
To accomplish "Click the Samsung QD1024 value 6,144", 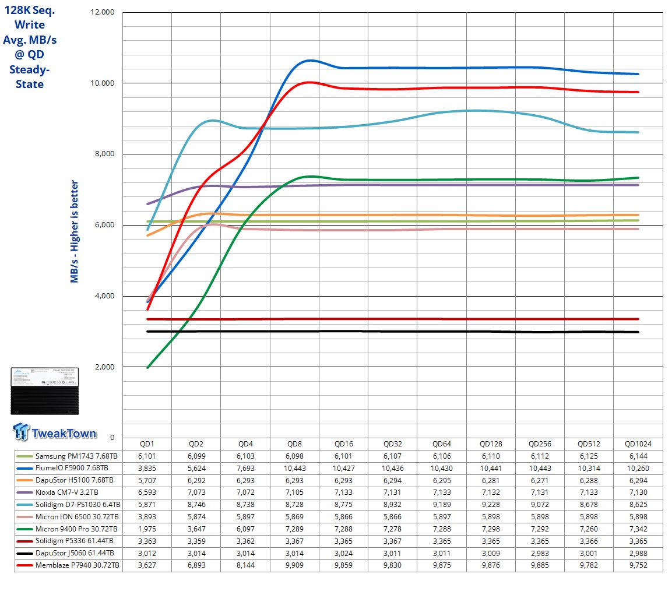I will coord(638,456).
